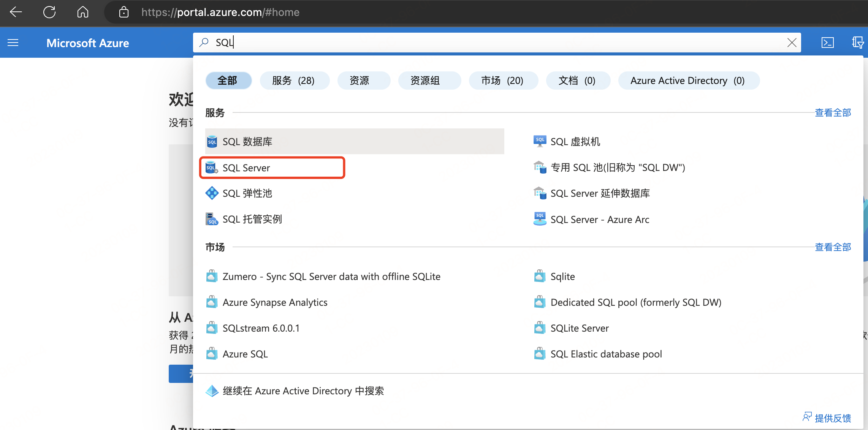Select the 资源组 filter tab
Viewport: 868px width, 430px height.
(429, 81)
